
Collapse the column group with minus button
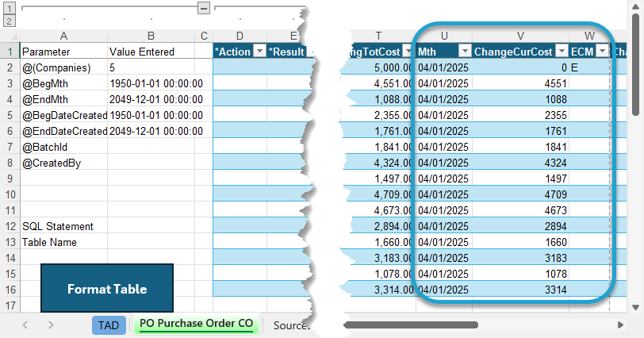(x=204, y=8)
